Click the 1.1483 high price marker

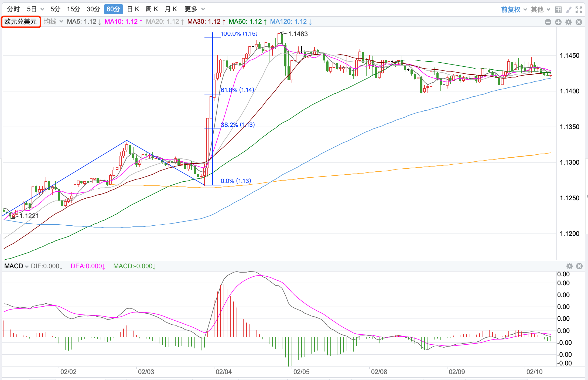point(298,34)
